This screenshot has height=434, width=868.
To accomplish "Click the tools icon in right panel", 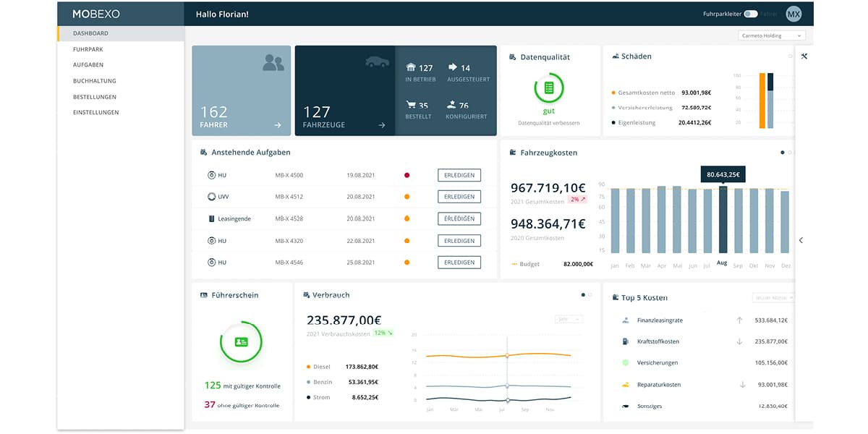I will (804, 56).
